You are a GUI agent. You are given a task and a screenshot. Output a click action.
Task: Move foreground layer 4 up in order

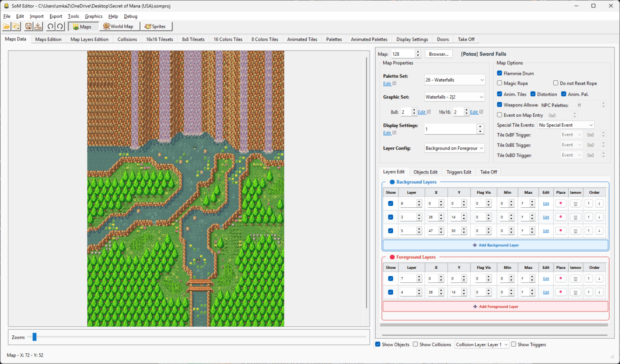(x=589, y=292)
